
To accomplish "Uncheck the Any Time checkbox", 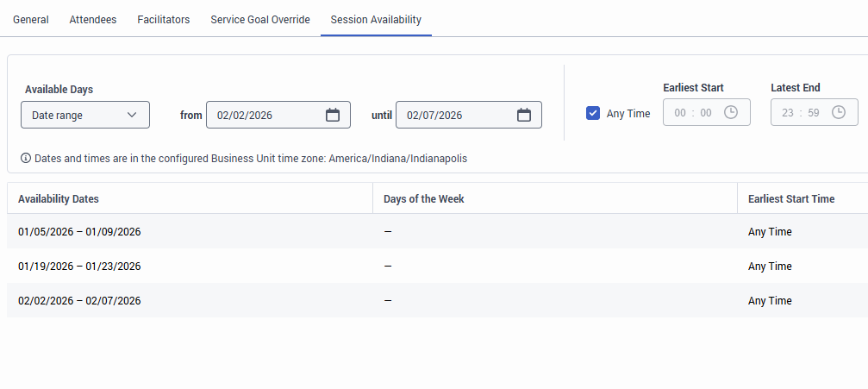I will point(593,113).
